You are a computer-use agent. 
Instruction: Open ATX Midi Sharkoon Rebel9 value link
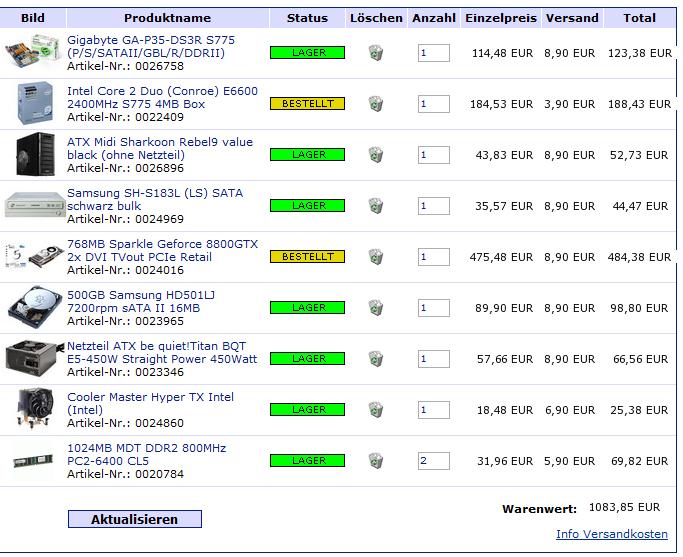pyautogui.click(x=160, y=149)
